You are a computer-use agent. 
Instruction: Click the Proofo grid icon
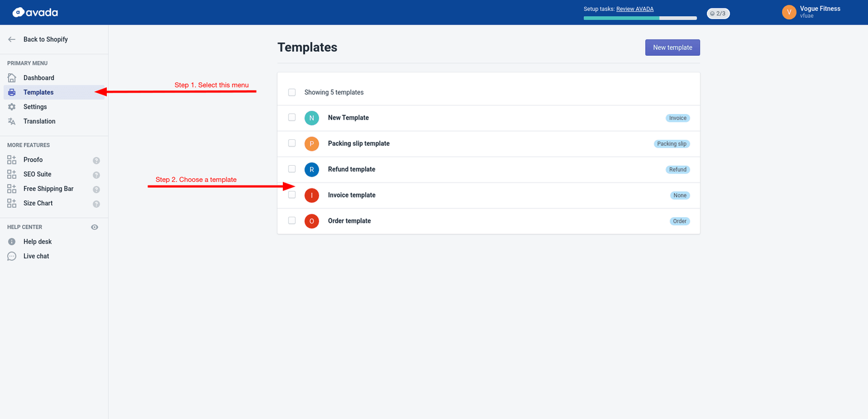pos(11,160)
